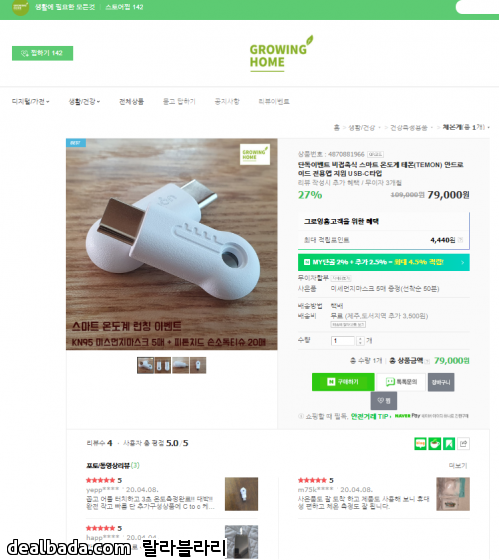Expand the 생활/건강 category dropdown

(84, 101)
